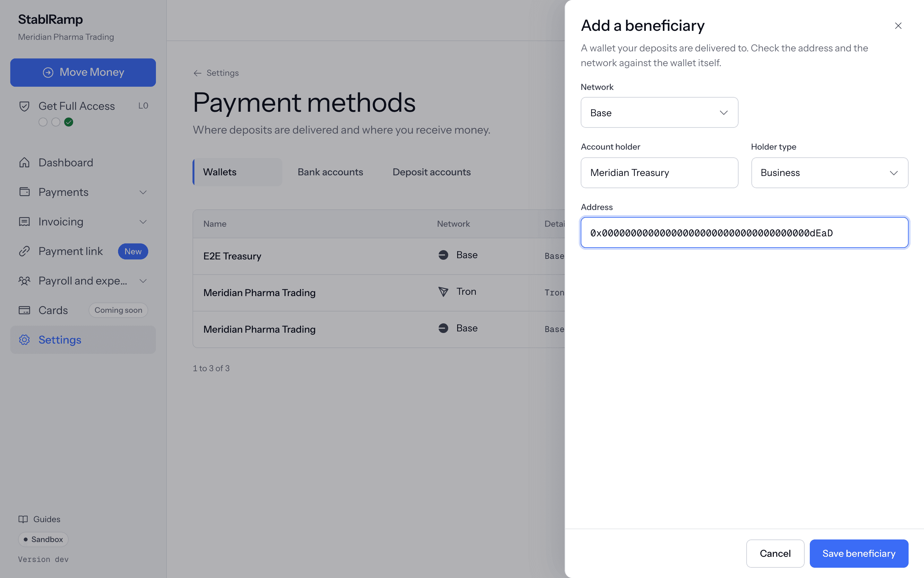Select the E2E Treasury wallet row
The image size is (924, 578).
tap(379, 256)
